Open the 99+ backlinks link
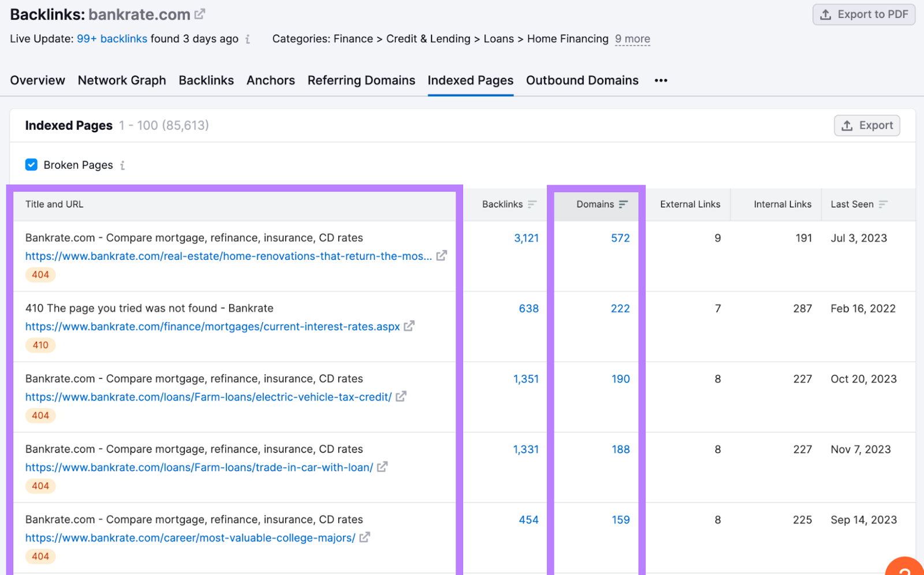This screenshot has height=575, width=924. pos(112,39)
